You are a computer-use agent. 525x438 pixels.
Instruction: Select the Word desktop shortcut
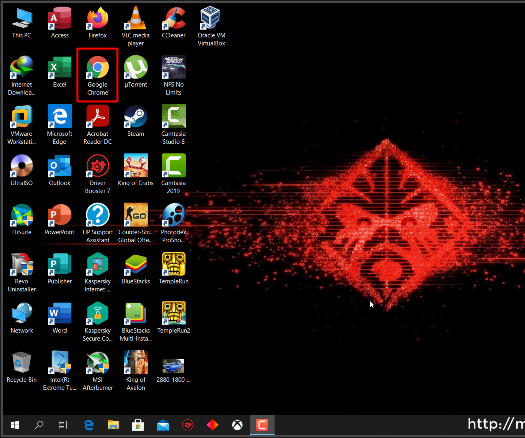60,318
